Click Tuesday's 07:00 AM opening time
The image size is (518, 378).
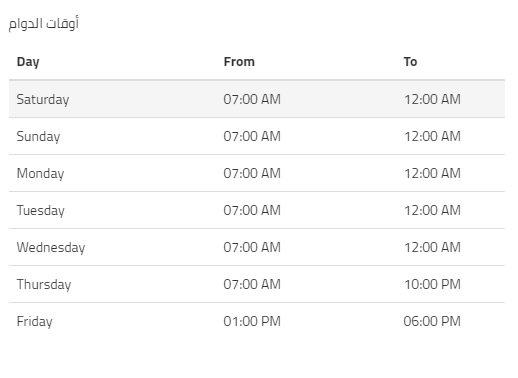[x=252, y=210]
